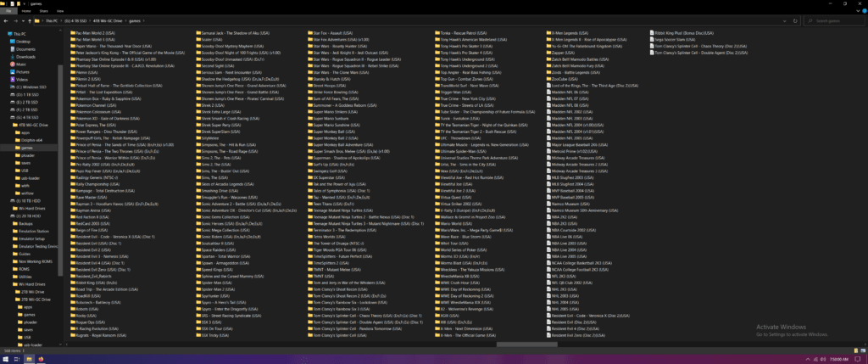Viewport: 868px width, 364px height.
Task: Select Super Mario Sunshine (USA) folder icon
Action: (x=310, y=126)
